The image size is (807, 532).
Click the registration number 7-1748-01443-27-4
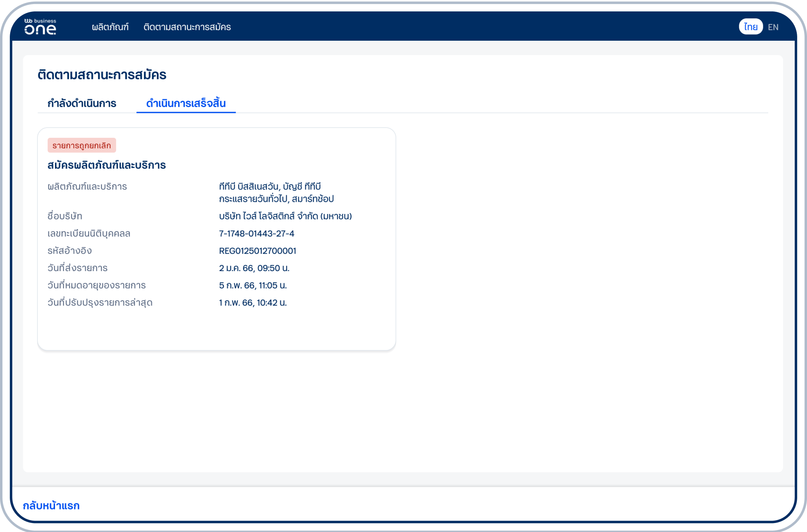[256, 234]
